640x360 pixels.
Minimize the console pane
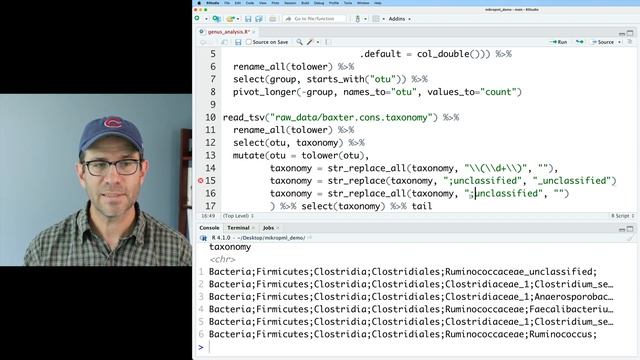(x=622, y=229)
